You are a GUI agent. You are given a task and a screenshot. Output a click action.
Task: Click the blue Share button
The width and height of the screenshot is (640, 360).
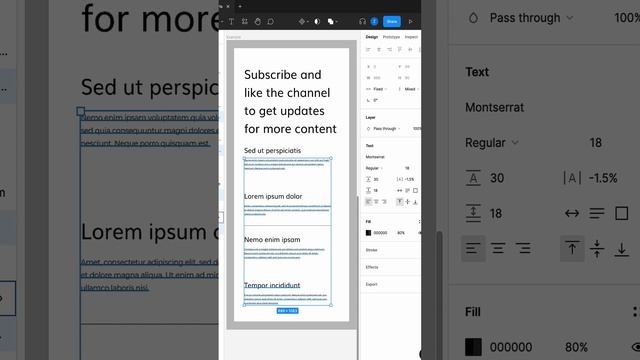point(392,22)
